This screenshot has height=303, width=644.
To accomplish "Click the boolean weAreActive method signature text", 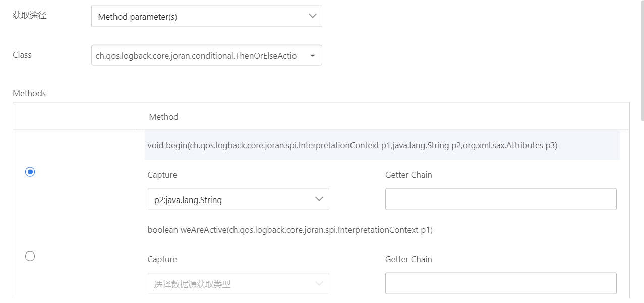I will click(290, 230).
